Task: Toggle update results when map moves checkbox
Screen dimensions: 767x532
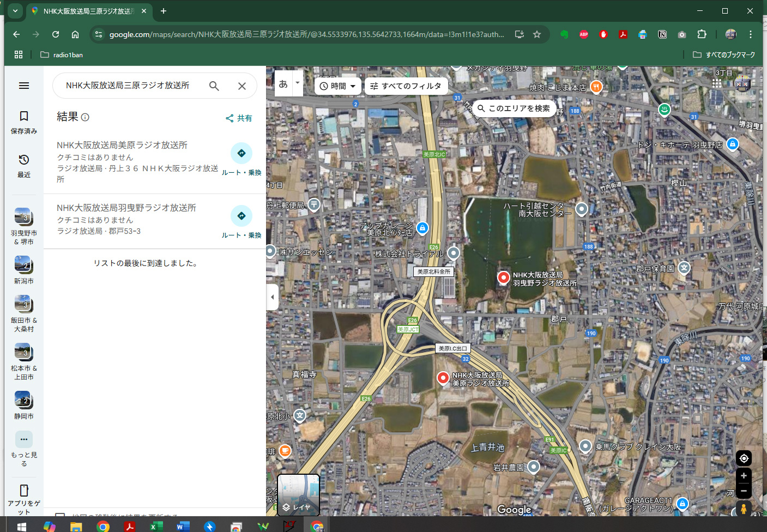Action: click(60, 515)
